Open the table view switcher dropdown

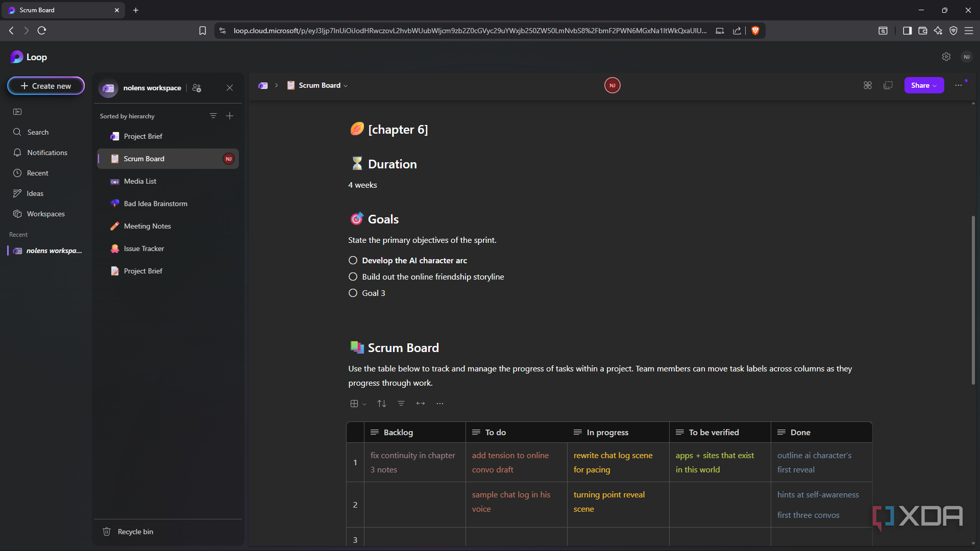[x=358, y=404]
